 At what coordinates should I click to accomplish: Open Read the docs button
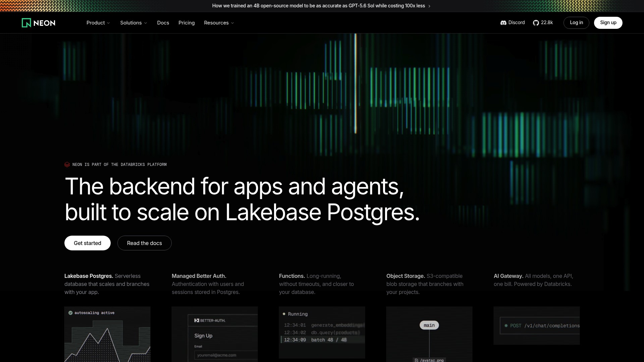point(145,243)
